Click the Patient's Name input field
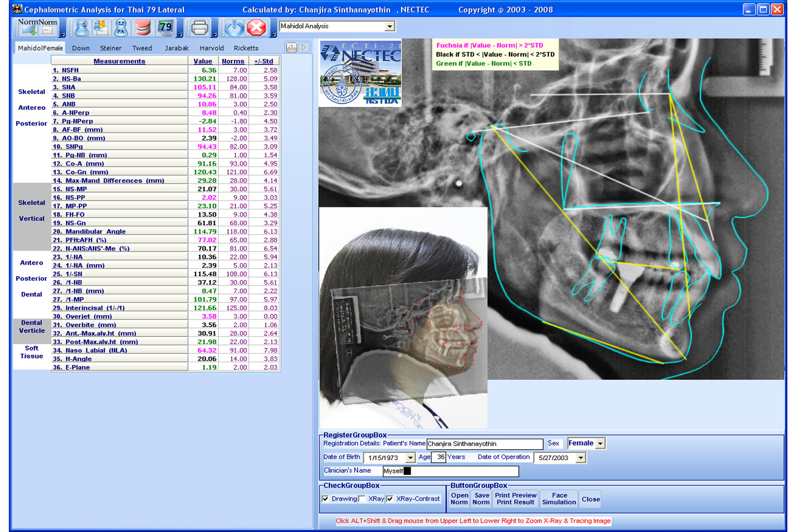This screenshot has height=532, width=798. 485,444
